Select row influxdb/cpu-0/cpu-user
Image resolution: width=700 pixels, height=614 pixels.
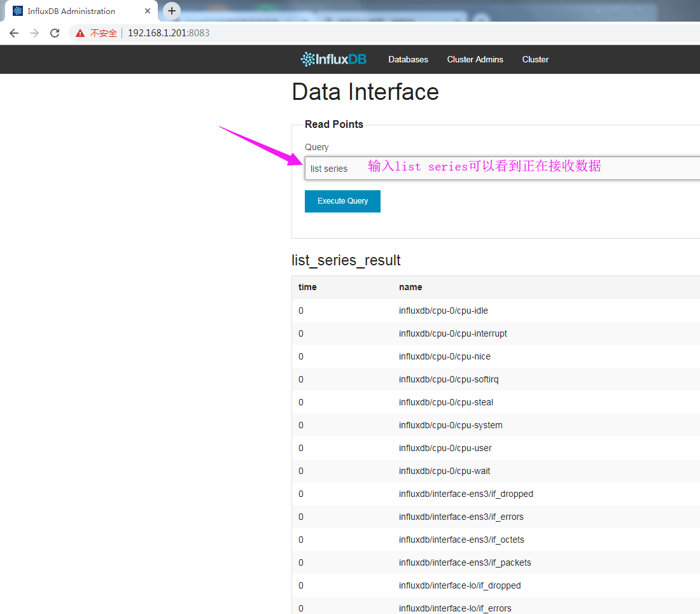(496, 448)
